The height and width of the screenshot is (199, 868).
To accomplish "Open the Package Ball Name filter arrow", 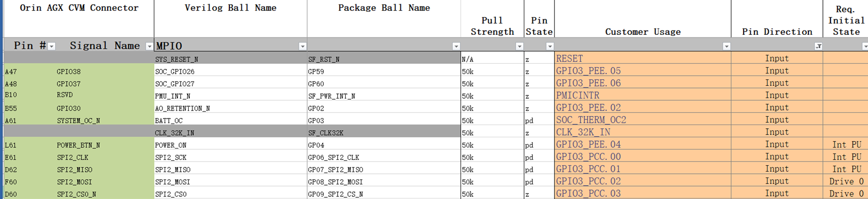I will [x=456, y=47].
